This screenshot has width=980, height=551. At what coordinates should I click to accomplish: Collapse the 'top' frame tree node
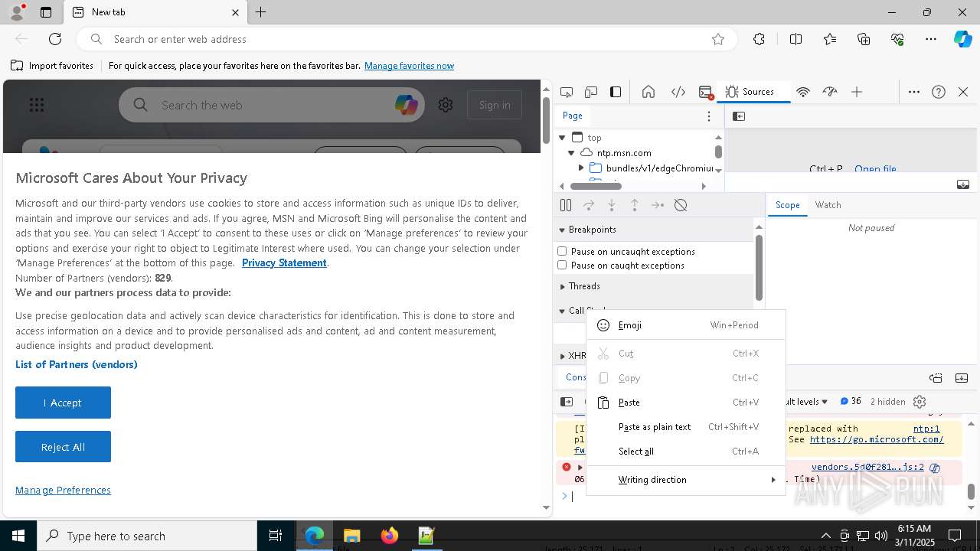point(562,138)
